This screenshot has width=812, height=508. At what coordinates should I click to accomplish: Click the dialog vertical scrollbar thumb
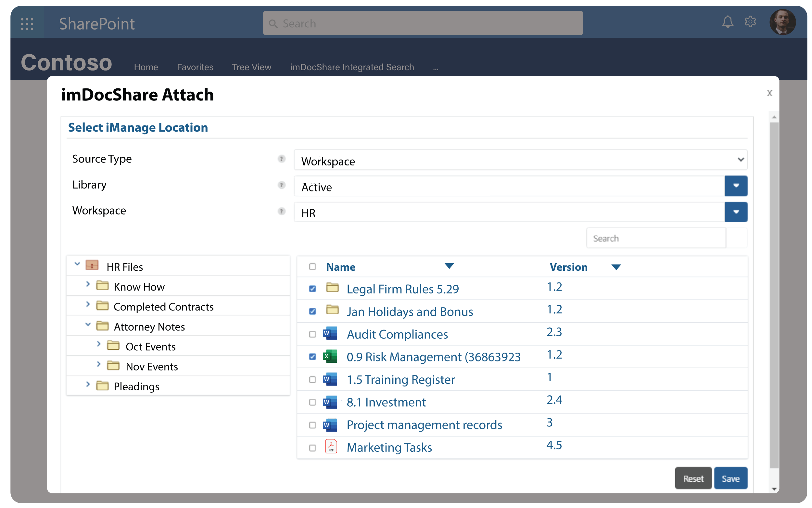click(774, 295)
